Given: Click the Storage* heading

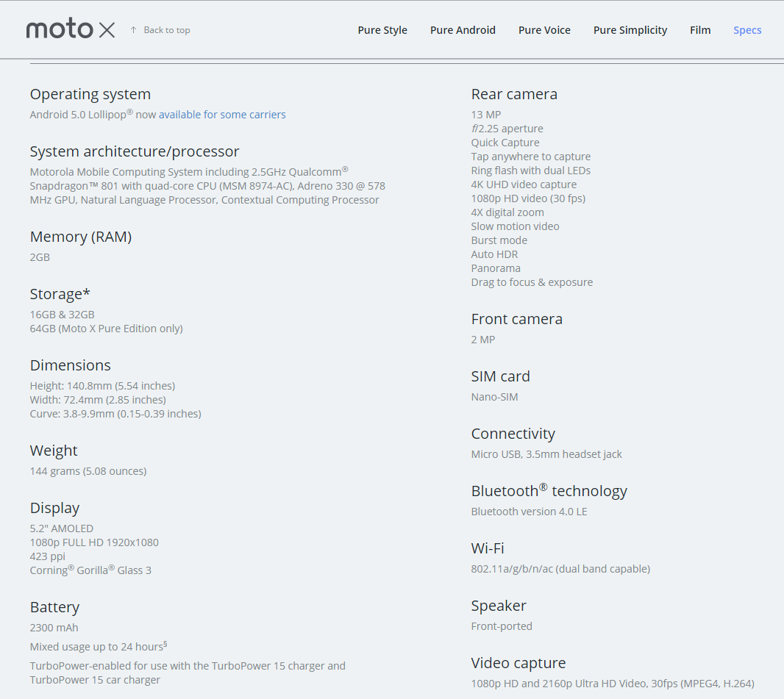Looking at the screenshot, I should [60, 294].
